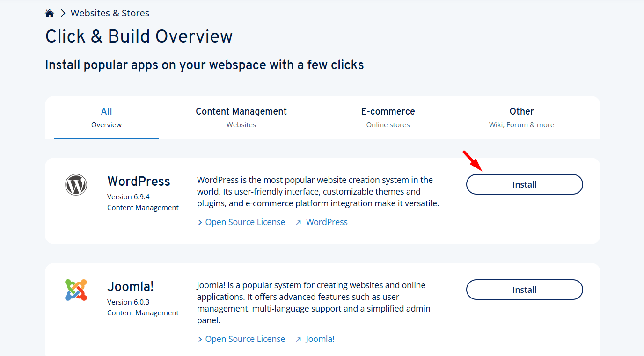
Task: Click 'Click & Build Overview' heading
Action: pos(139,36)
